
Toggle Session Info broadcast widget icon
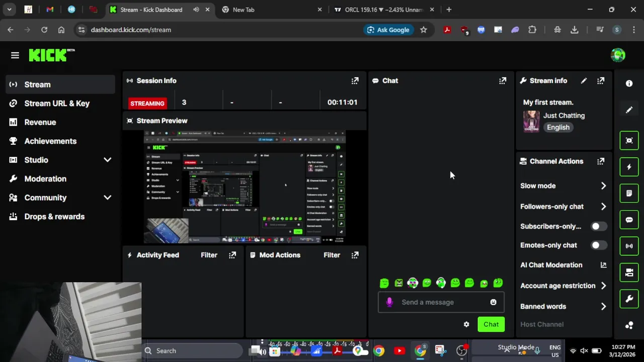pos(629,246)
